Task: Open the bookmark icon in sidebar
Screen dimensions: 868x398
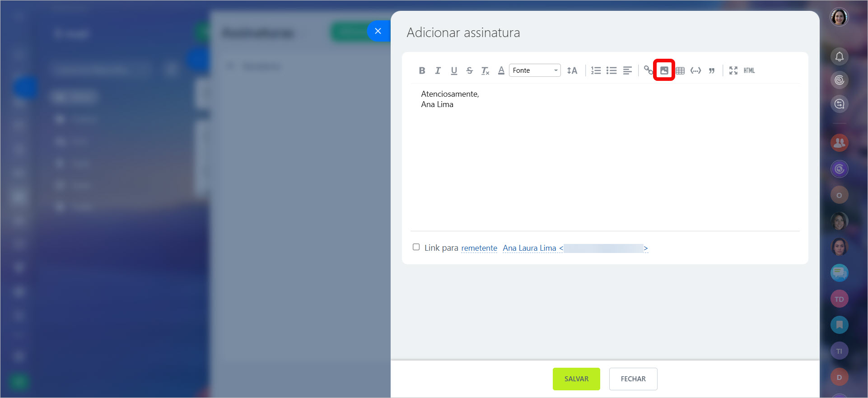Action: [x=839, y=325]
